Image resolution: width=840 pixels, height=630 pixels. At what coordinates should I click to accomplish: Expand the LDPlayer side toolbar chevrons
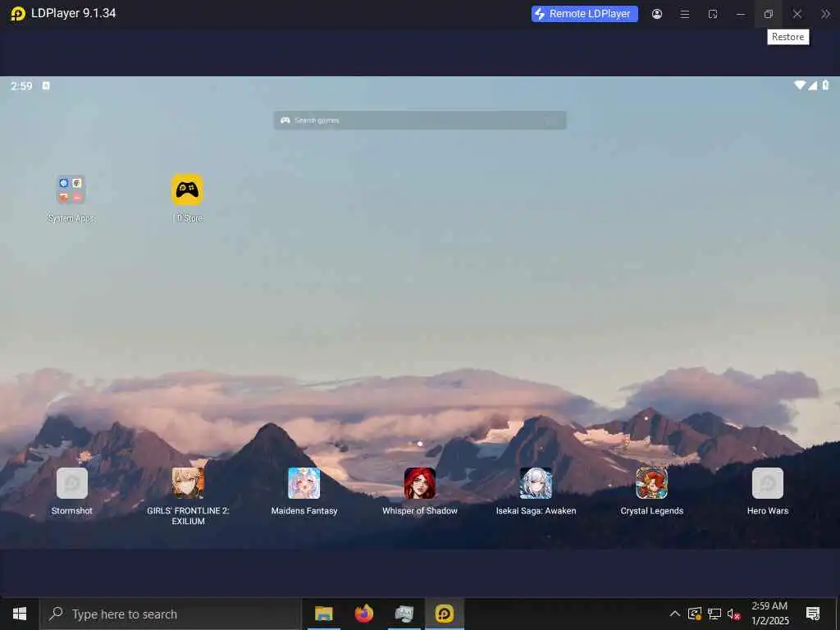(825, 14)
